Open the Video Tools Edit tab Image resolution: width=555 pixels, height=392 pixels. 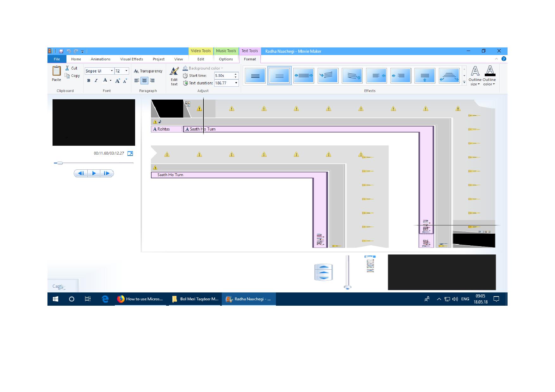coord(201,59)
